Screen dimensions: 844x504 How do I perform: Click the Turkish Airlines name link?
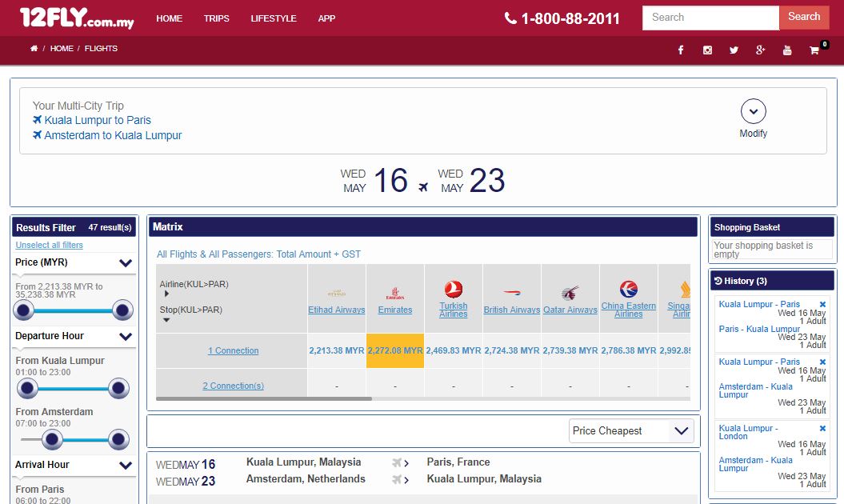454,310
